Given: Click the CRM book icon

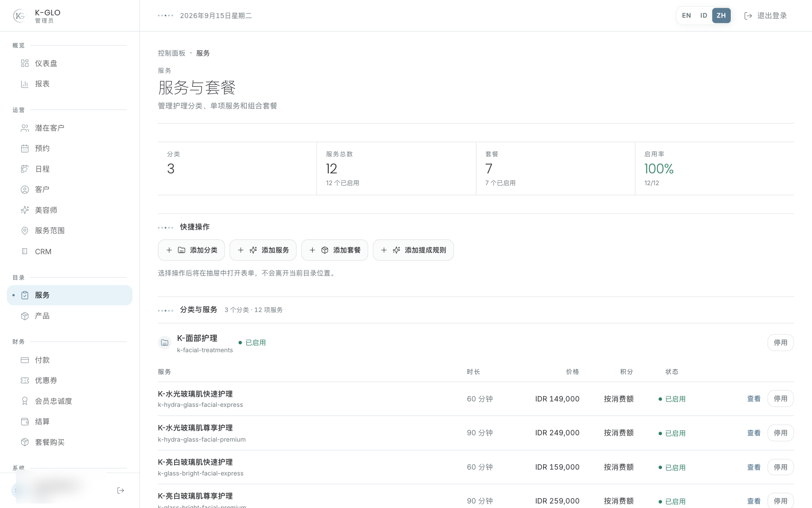Looking at the screenshot, I should 25,252.
